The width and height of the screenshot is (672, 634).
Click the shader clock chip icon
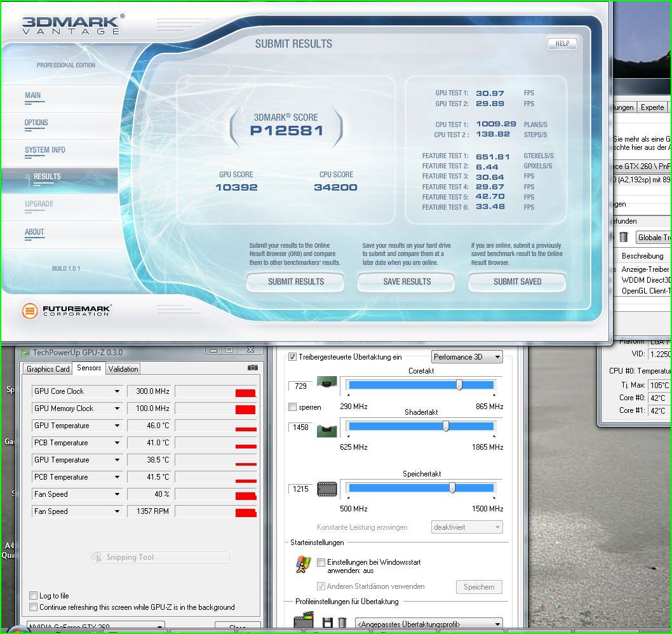click(326, 430)
